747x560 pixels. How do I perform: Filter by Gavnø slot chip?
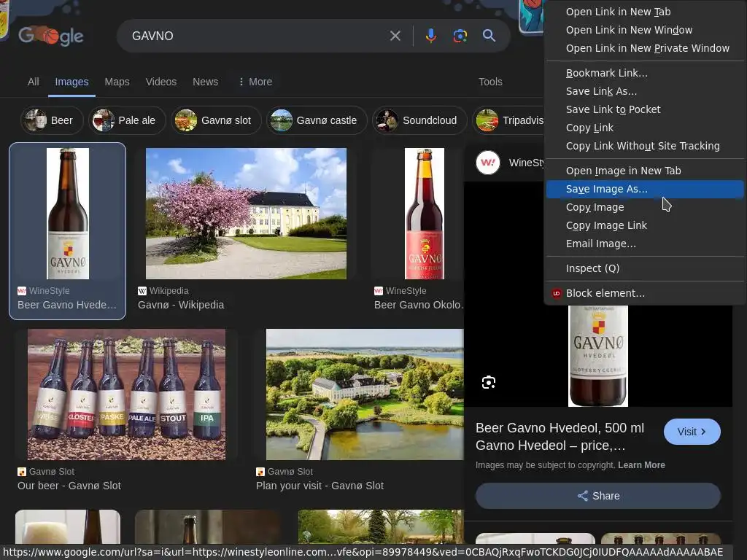click(216, 120)
